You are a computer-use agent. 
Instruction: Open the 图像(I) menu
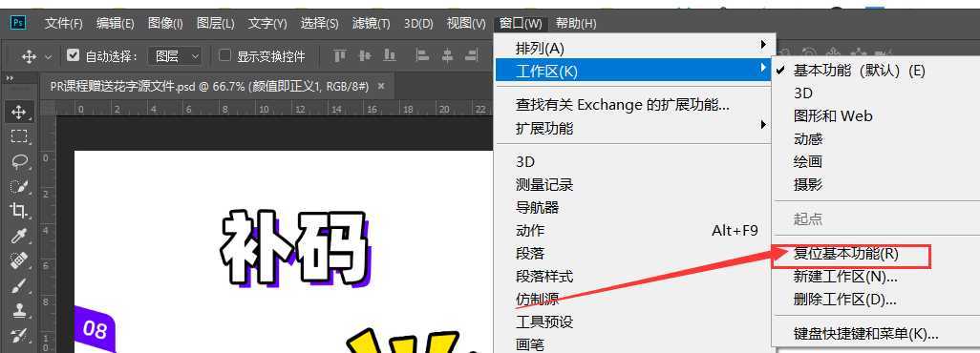coord(165,24)
